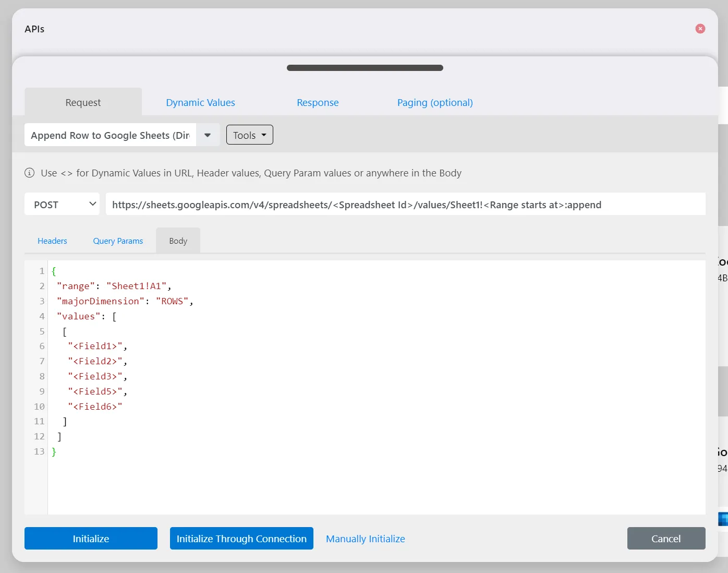Screen dimensions: 728x573
Task: Follow the Manually Initialize link
Action: click(366, 539)
